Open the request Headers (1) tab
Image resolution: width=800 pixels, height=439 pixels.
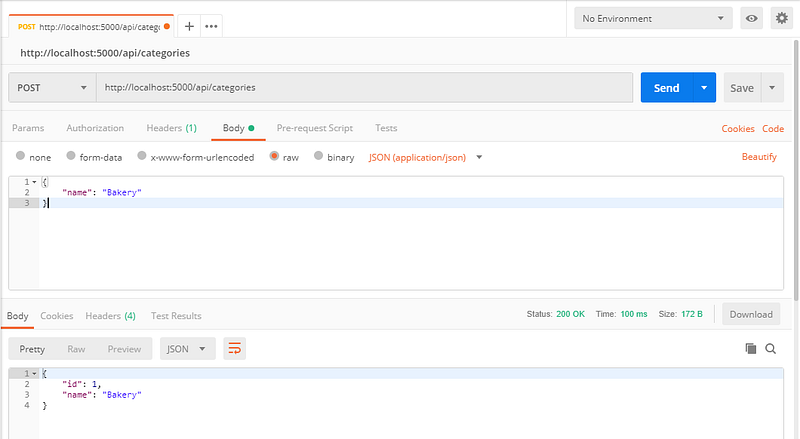pyautogui.click(x=171, y=128)
